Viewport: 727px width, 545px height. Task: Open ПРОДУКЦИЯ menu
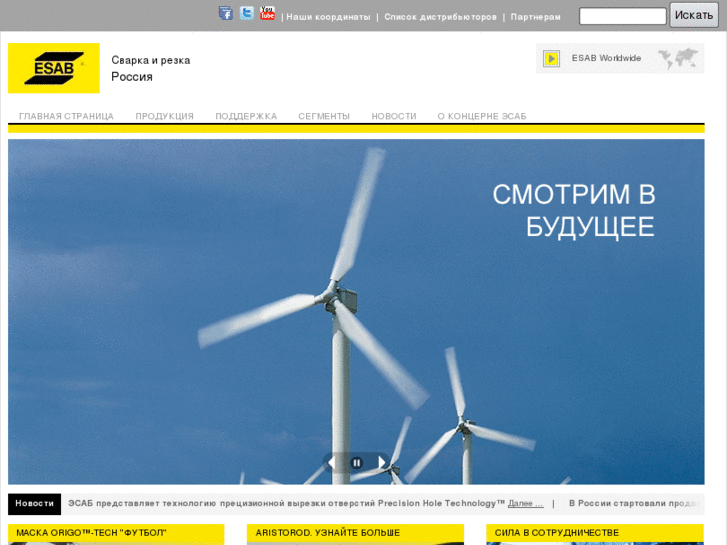[x=165, y=116]
